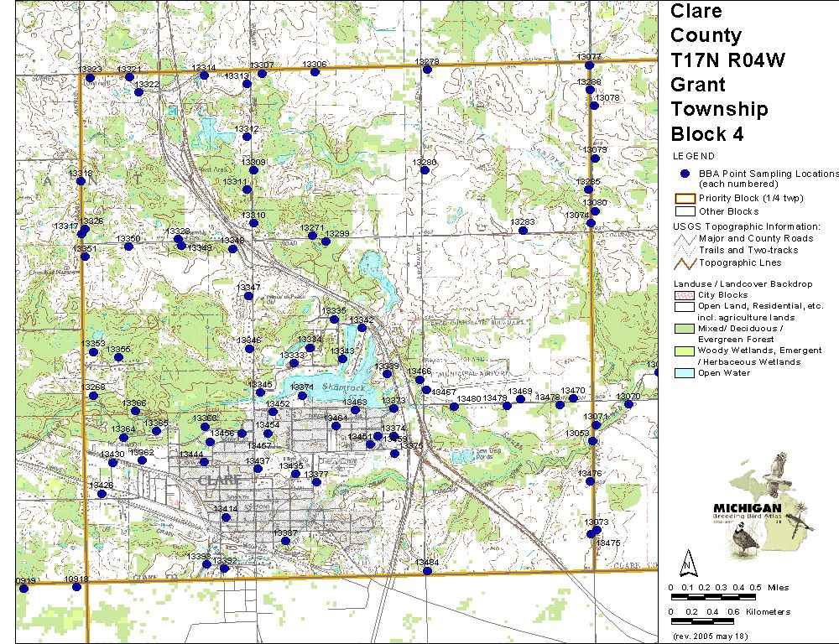Click the Mixed/Deciduous Forest legend swatch
This screenshot has height=644, width=839.
684,329
